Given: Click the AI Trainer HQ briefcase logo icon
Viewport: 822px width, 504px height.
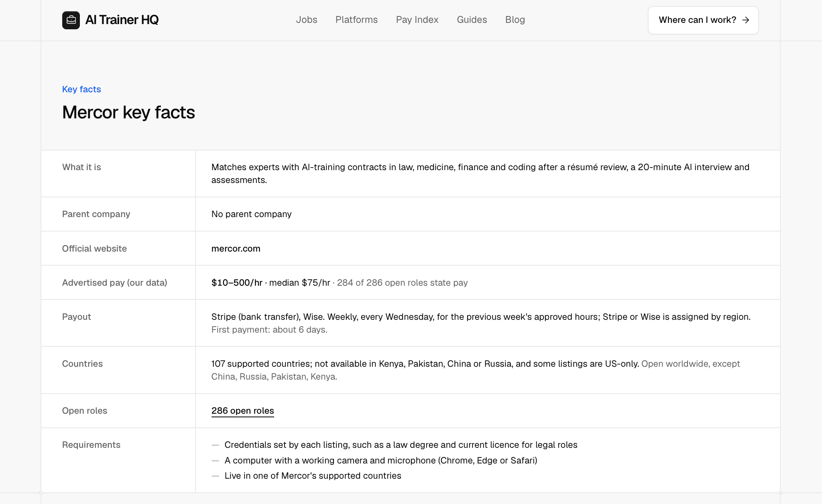Looking at the screenshot, I should click(x=71, y=20).
